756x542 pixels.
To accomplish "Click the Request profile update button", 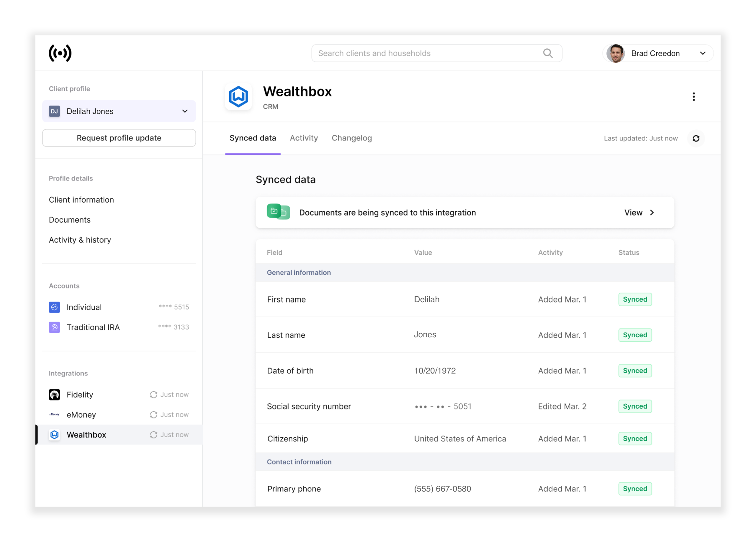I will click(x=119, y=138).
